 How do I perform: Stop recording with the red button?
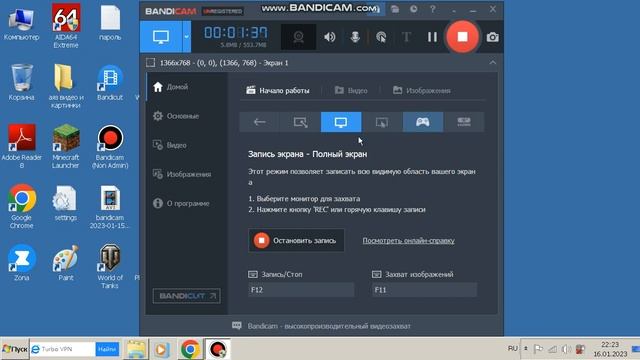(x=462, y=37)
